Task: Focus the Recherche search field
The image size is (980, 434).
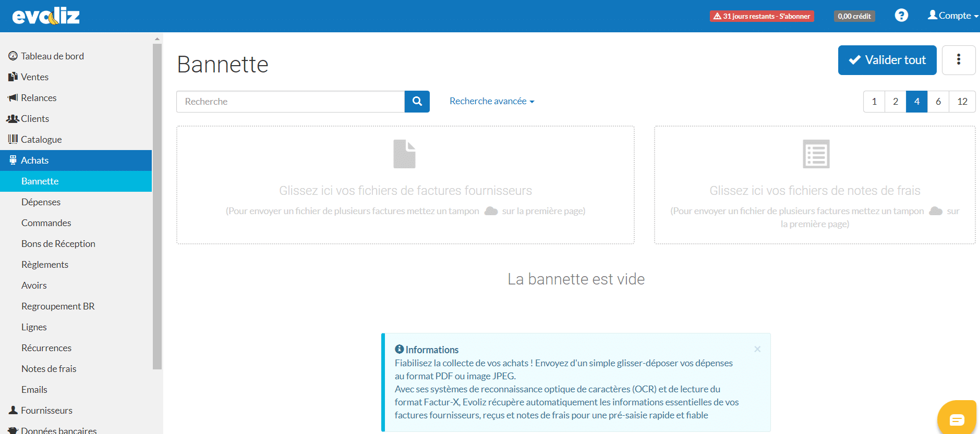Action: pos(291,102)
